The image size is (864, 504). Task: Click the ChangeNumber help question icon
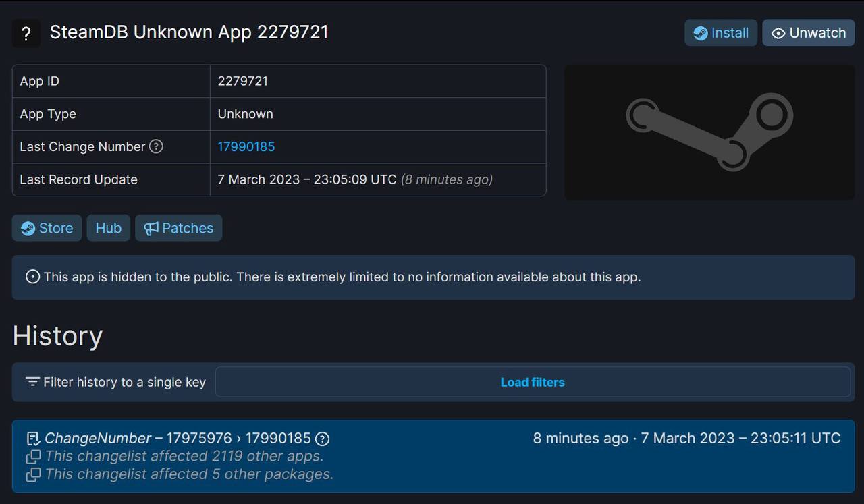click(x=323, y=439)
